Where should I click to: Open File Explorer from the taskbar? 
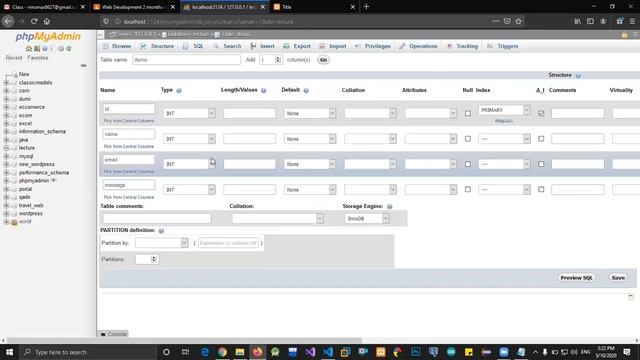240,352
